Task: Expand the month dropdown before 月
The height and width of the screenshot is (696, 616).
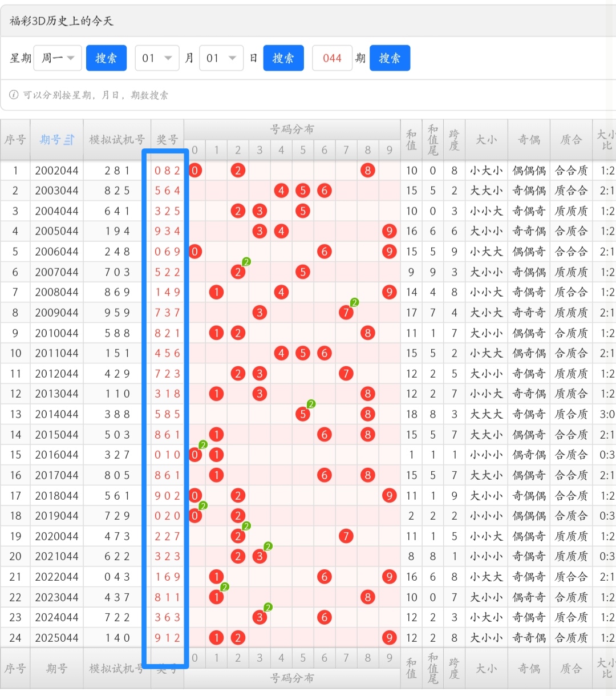Action: coord(157,58)
